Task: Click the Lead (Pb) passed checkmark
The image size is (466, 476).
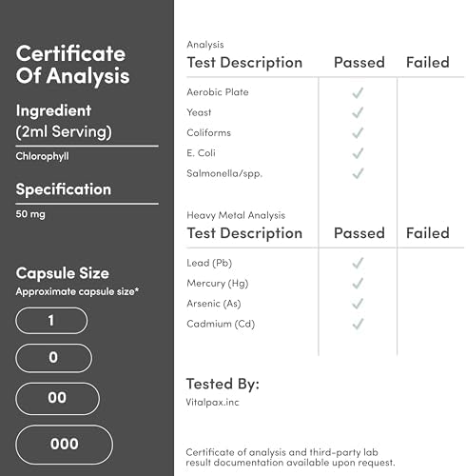Action: [358, 263]
